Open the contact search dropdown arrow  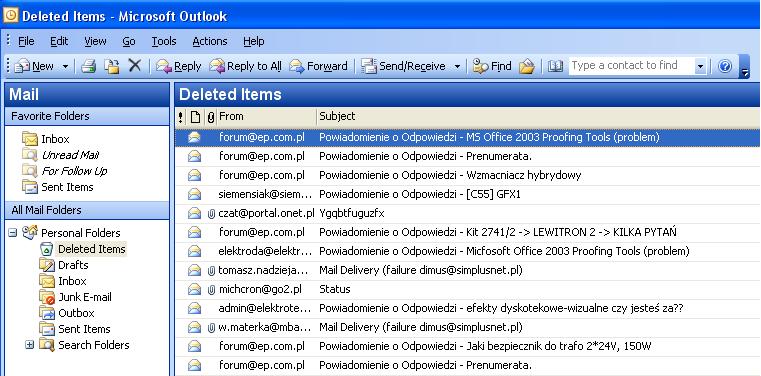700,66
